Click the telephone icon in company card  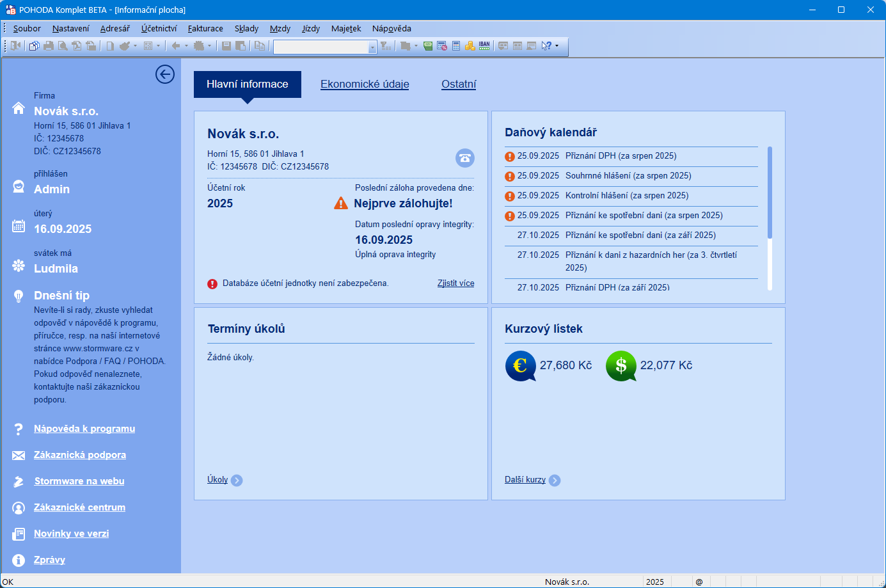coord(465,157)
